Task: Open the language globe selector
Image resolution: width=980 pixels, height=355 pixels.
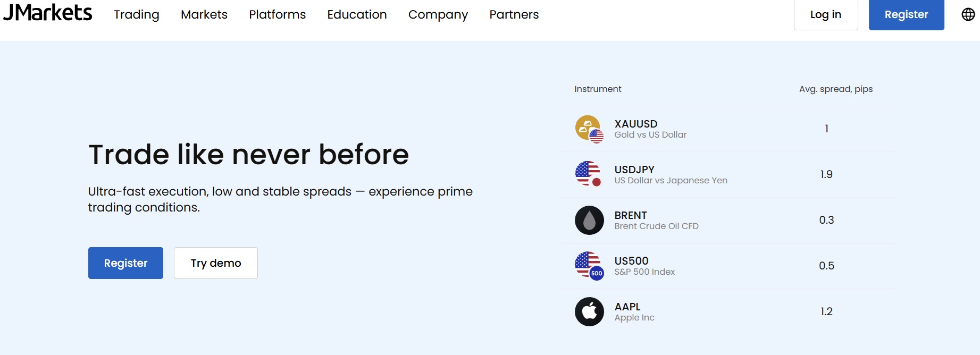Action: click(968, 14)
